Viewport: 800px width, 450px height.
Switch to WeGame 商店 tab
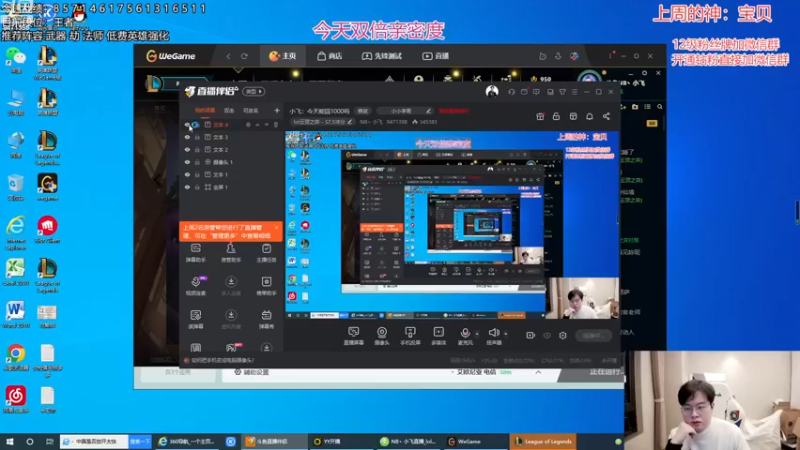click(330, 56)
